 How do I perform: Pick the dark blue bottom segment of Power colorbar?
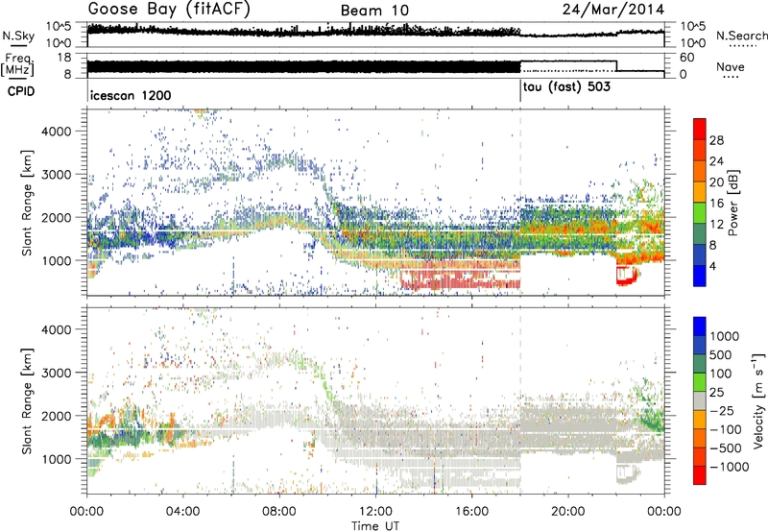click(x=700, y=276)
